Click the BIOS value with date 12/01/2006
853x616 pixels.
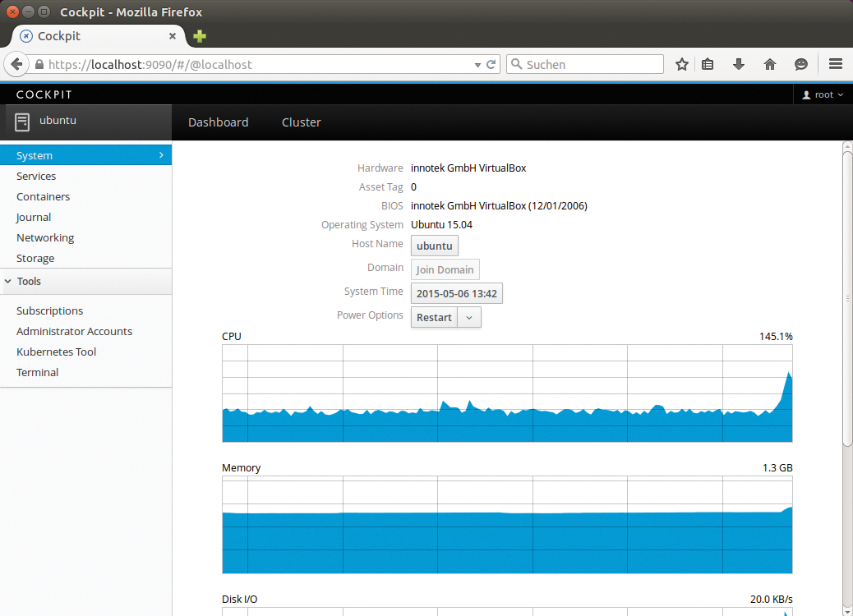click(499, 206)
